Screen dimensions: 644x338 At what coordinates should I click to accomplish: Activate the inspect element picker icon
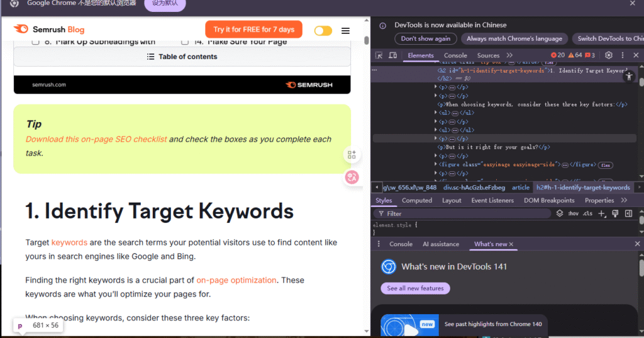(378, 55)
